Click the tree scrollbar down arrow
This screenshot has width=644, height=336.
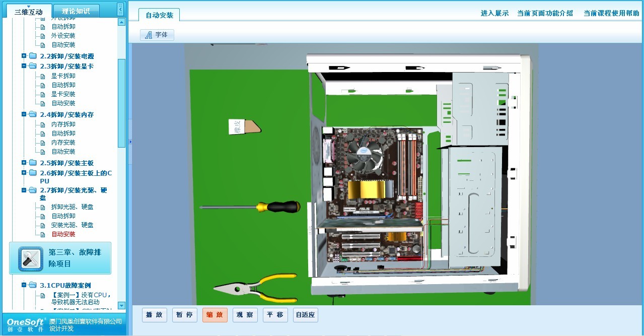[x=121, y=305]
